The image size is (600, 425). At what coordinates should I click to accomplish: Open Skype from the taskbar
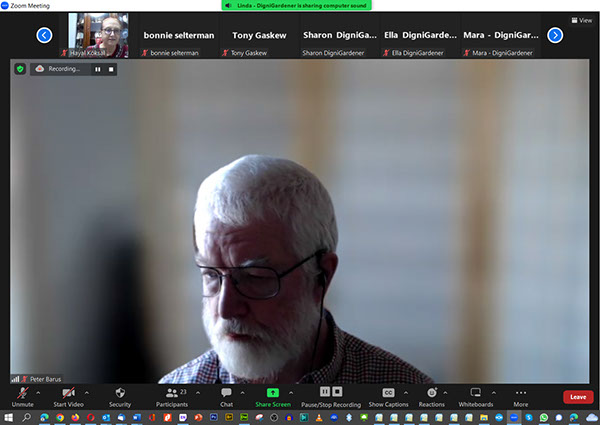529,417
